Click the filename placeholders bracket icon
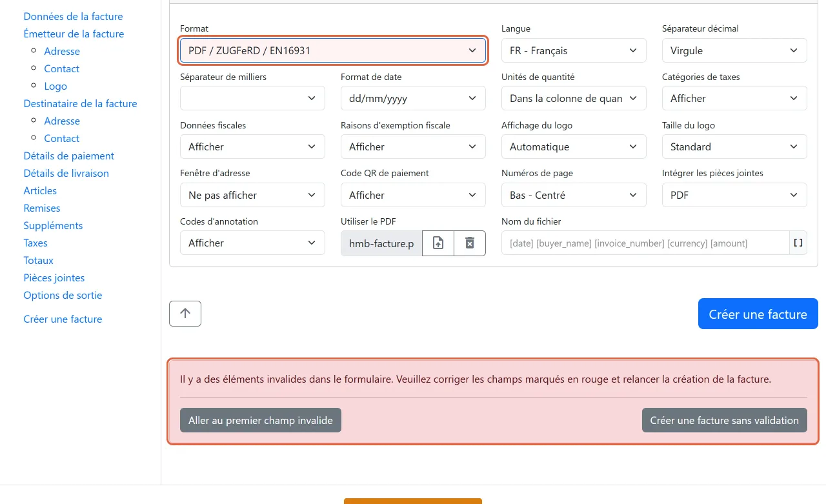826x504 pixels. pyautogui.click(x=798, y=243)
